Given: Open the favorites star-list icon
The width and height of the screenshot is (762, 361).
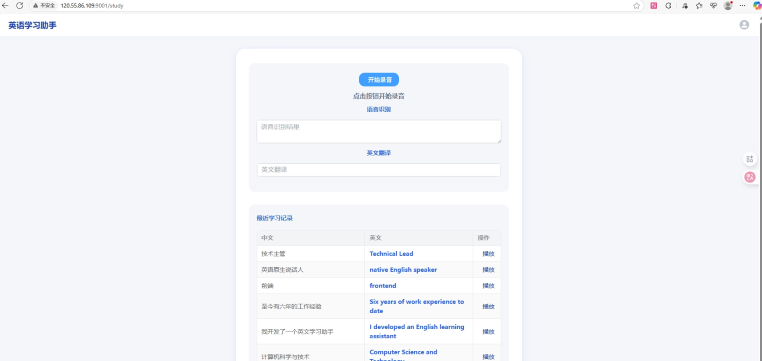Looking at the screenshot, I should 699,6.
